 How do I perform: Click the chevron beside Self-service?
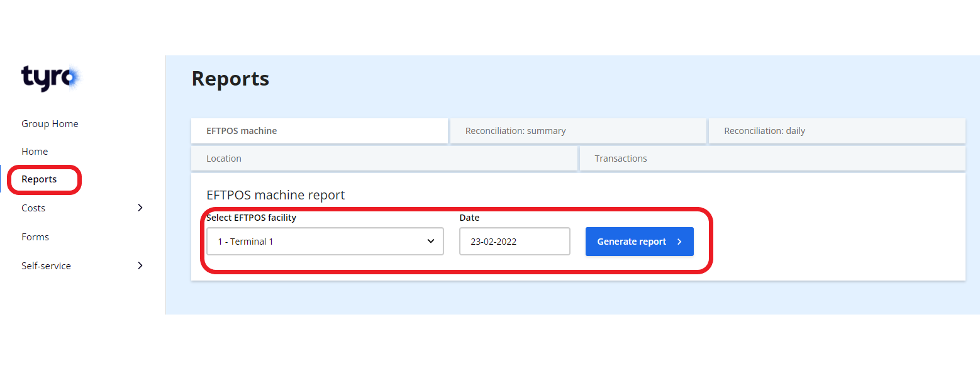(140, 265)
